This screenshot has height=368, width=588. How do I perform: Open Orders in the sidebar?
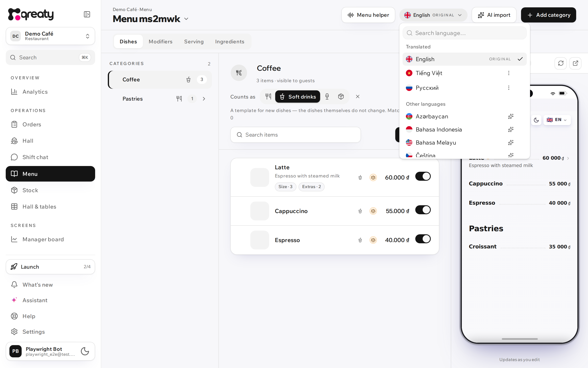[50, 124]
